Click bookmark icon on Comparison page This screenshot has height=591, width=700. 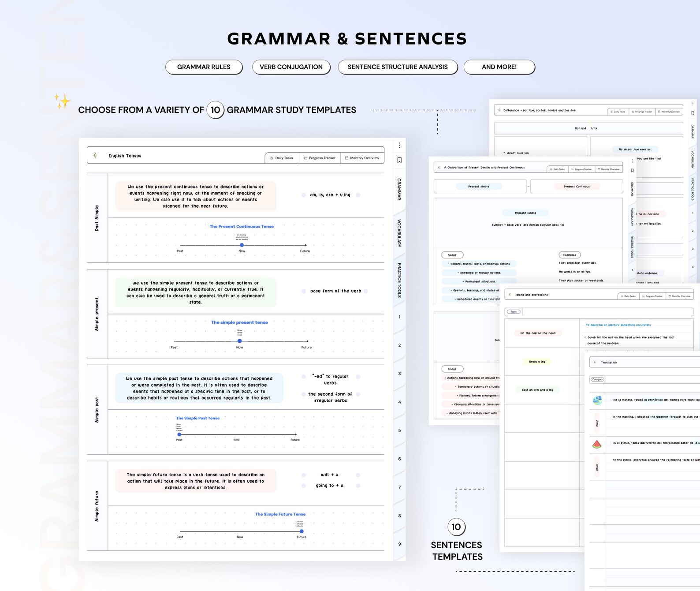[632, 170]
